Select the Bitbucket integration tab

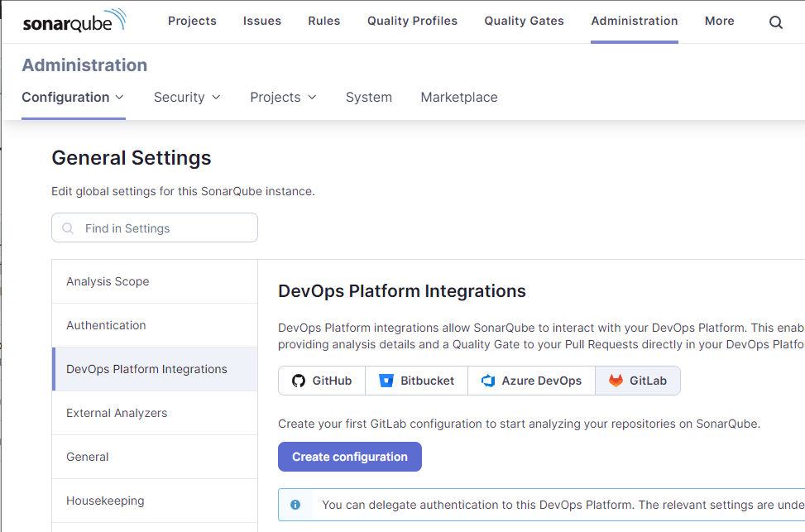click(417, 381)
